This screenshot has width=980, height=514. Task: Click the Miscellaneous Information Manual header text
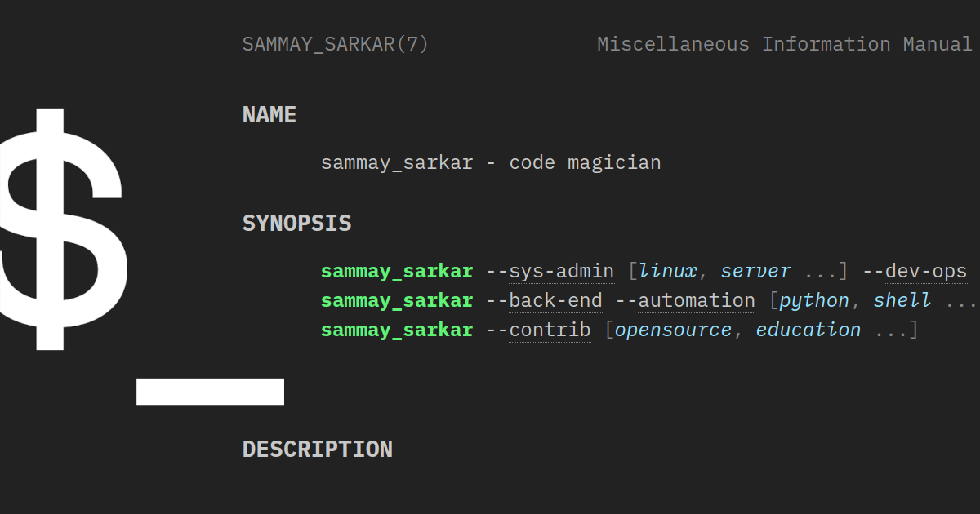784,44
